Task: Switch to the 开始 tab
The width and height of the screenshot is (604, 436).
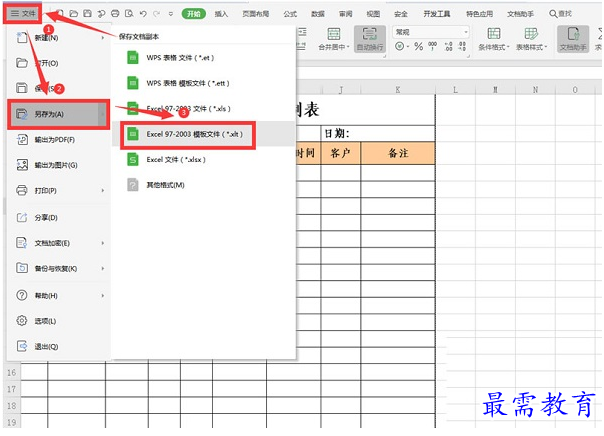Action: pyautogui.click(x=193, y=14)
